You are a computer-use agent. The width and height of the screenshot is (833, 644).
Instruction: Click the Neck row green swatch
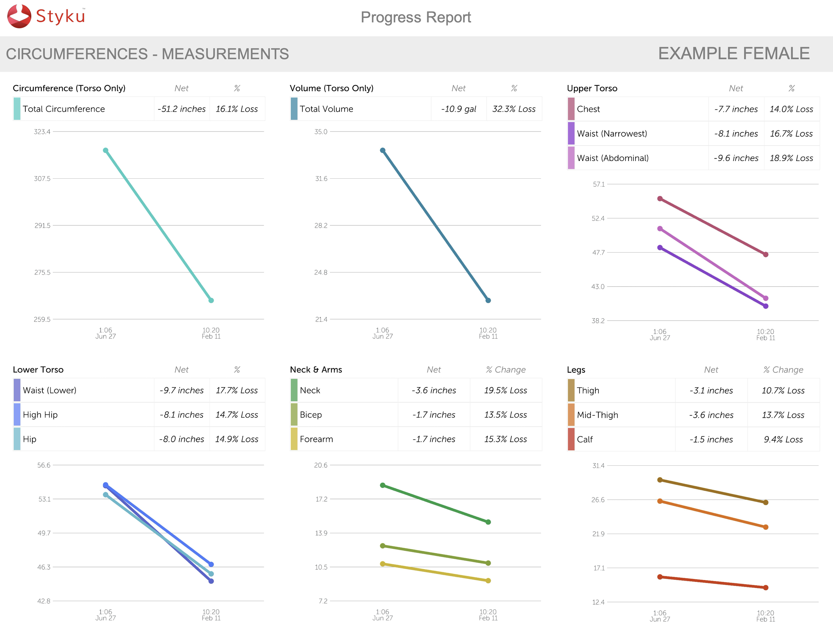[294, 390]
